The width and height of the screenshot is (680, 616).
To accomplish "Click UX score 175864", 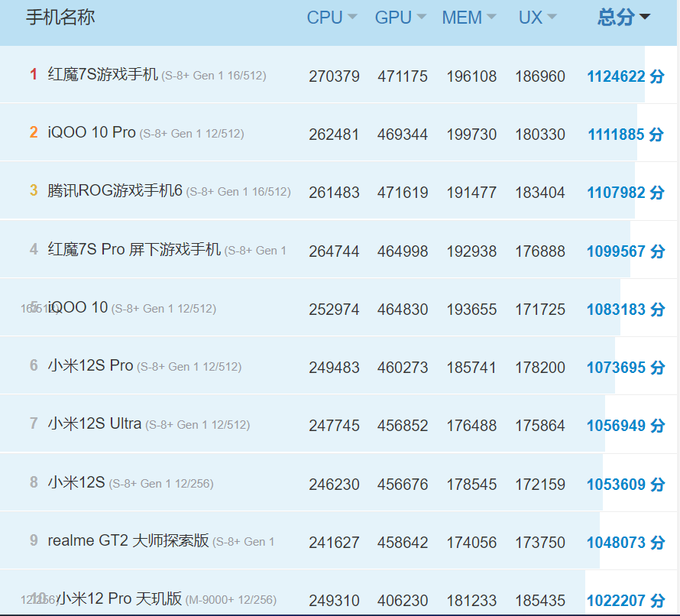I will point(540,426).
